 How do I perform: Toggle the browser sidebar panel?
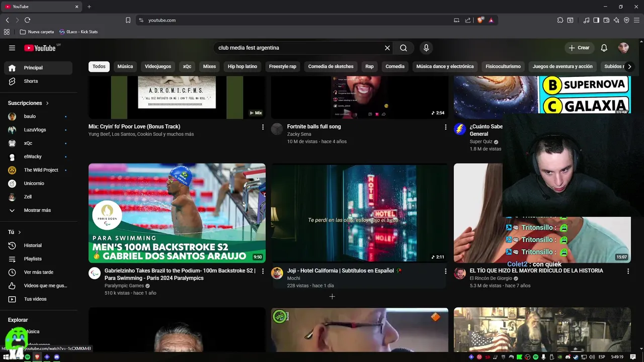pos(596,20)
